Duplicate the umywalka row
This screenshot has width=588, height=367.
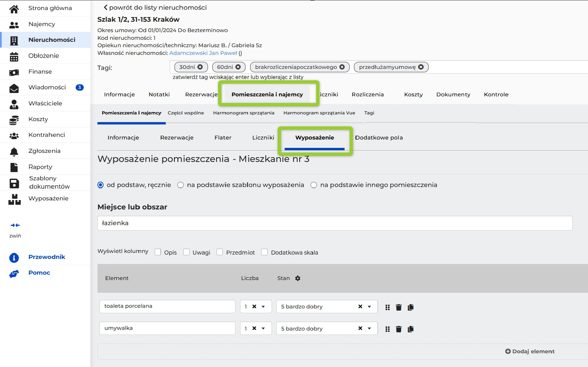[411, 329]
